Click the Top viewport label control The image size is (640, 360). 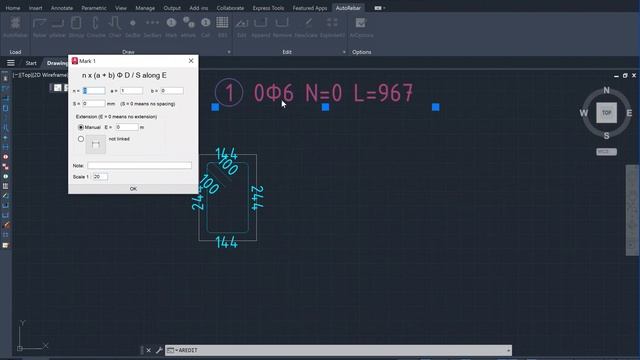[27, 75]
